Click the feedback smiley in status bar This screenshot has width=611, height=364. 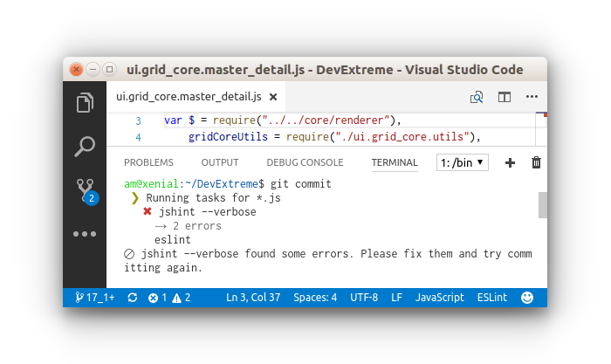[527, 298]
